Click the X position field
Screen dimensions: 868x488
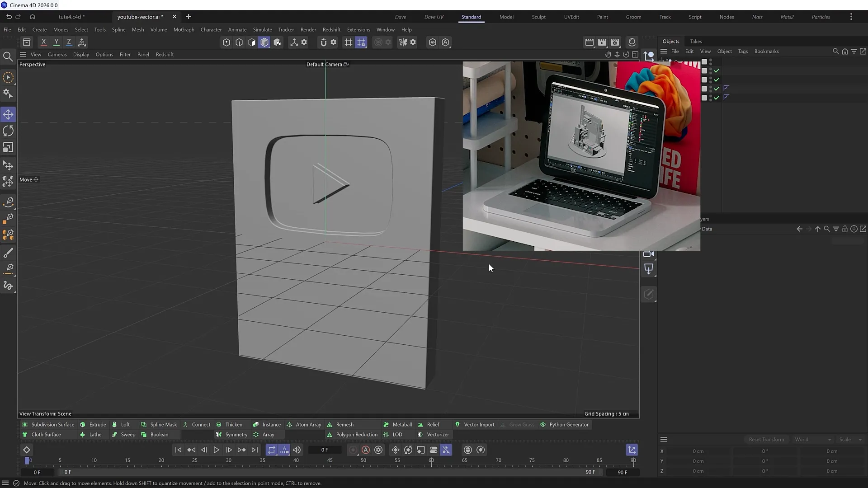(x=698, y=451)
